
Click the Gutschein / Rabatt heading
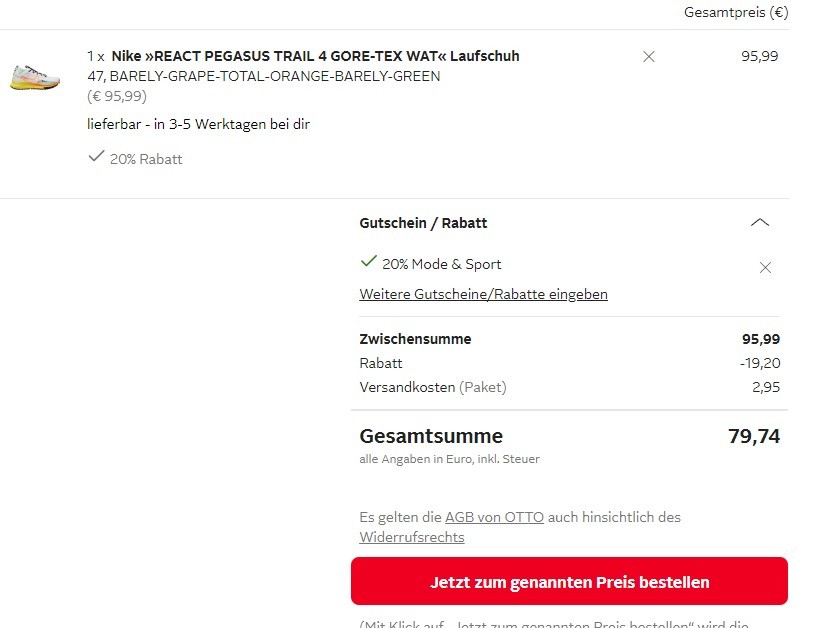point(423,223)
